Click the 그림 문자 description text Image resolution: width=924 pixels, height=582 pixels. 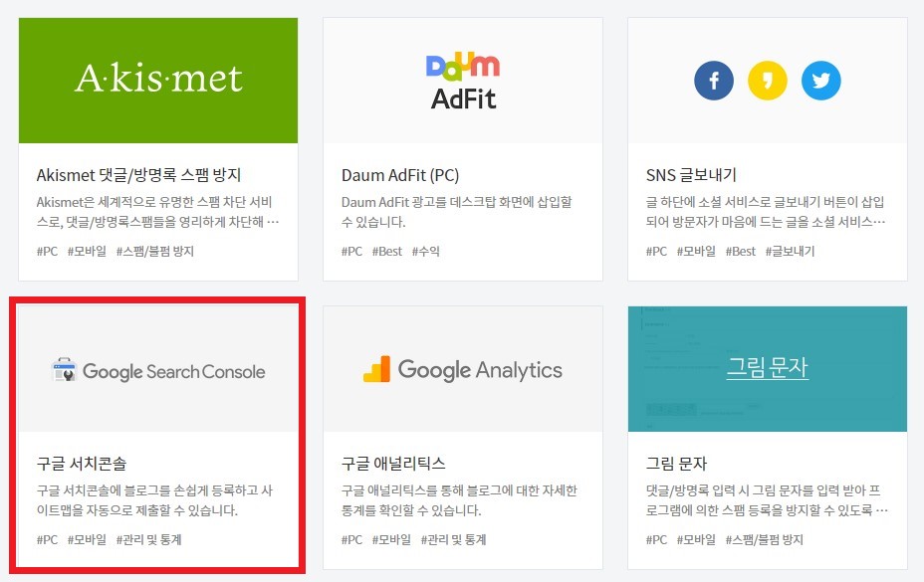[767, 500]
